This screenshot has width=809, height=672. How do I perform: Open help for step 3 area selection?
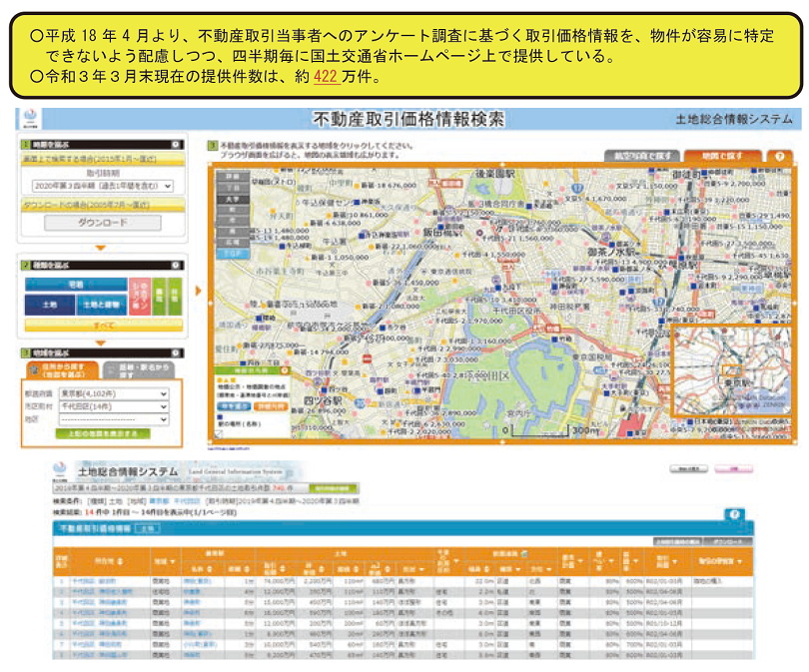(176, 352)
